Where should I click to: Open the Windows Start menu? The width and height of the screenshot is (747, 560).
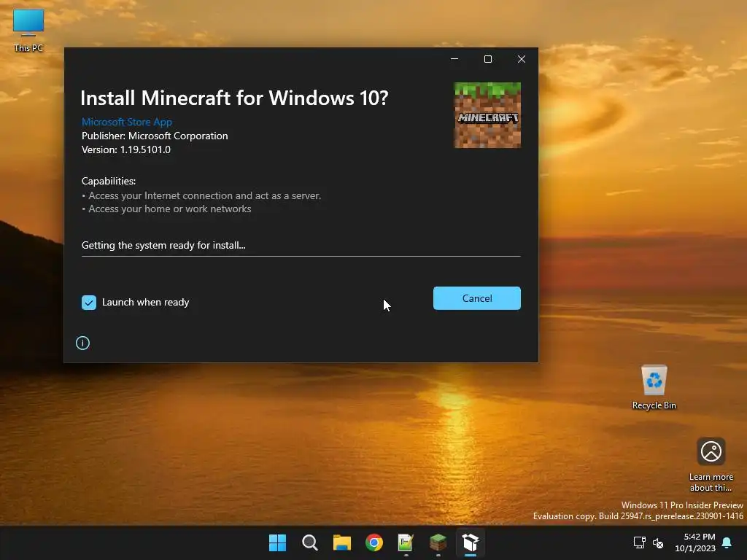tap(277, 542)
